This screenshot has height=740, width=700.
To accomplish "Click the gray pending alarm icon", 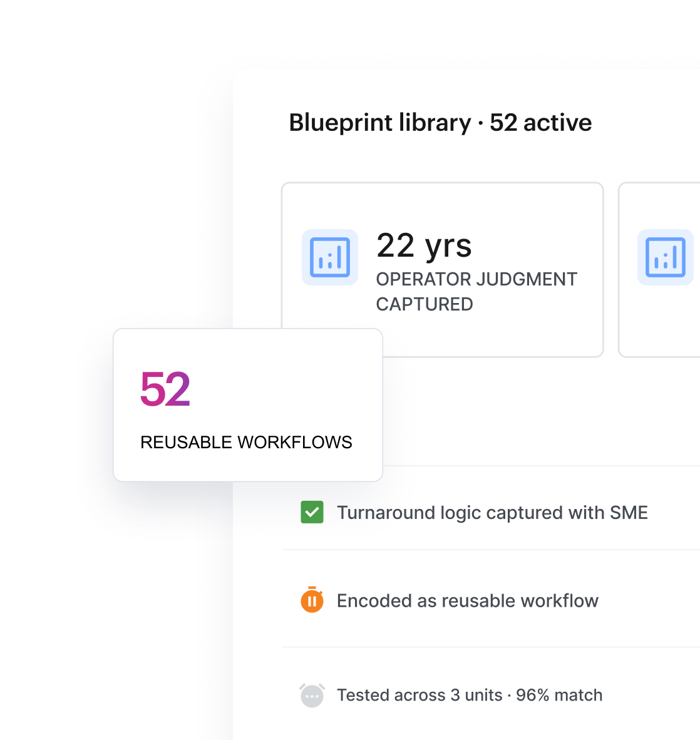I will [312, 695].
